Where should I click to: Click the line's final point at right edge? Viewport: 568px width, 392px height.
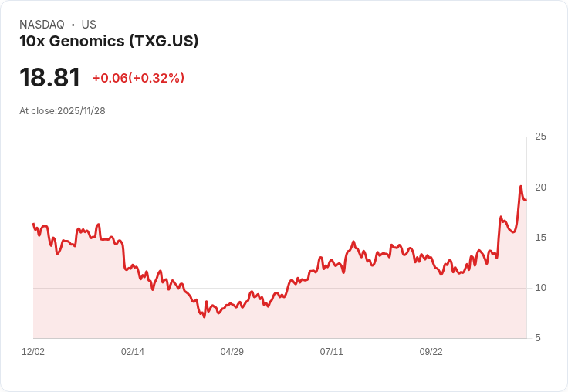click(x=526, y=200)
